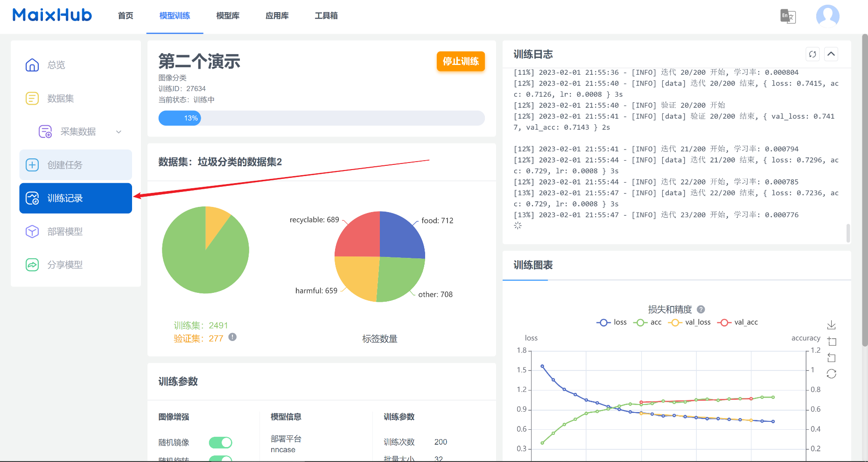Open the user profile avatar
868x462 pixels.
pyautogui.click(x=827, y=16)
